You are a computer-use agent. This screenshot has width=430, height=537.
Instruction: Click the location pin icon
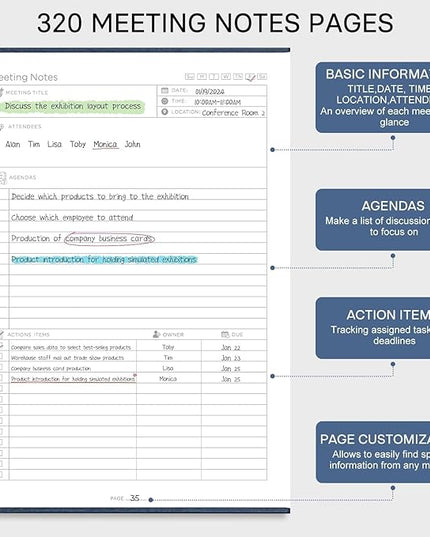coord(165,112)
